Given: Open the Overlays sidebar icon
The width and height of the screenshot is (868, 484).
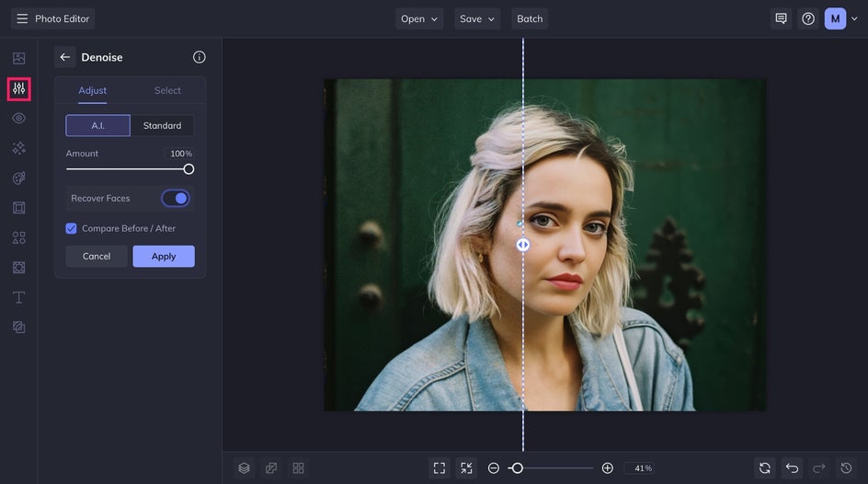Looking at the screenshot, I should [x=18, y=268].
